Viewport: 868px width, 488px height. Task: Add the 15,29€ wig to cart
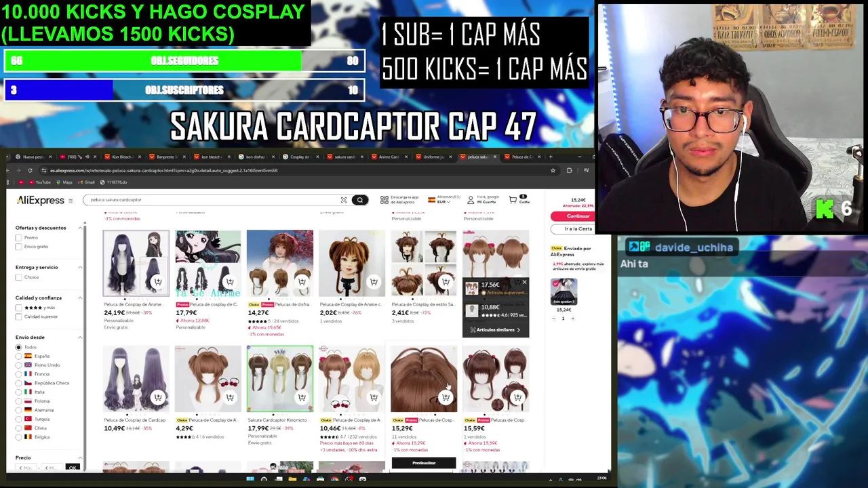446,397
